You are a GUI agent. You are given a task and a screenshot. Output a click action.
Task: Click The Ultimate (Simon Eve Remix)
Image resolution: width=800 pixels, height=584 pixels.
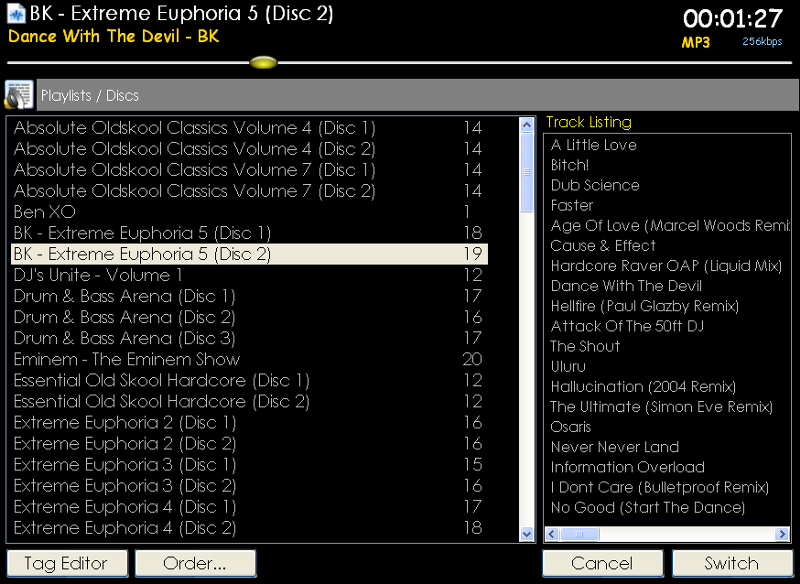(662, 407)
